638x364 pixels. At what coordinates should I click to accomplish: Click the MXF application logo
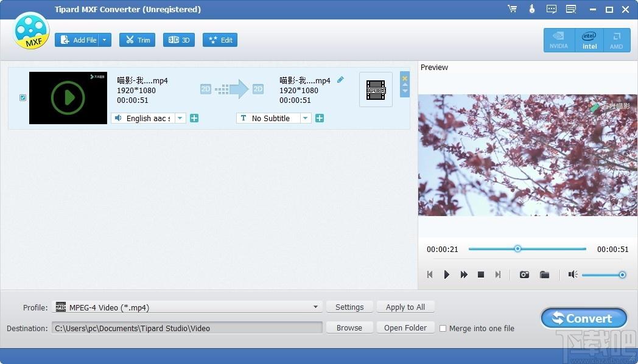pos(31,31)
